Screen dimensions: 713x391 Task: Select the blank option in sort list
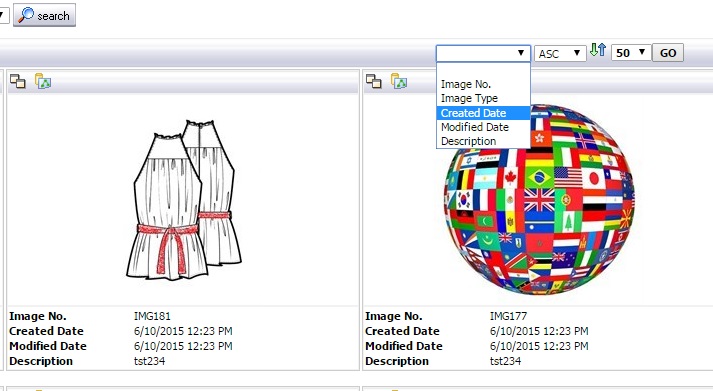coord(483,70)
